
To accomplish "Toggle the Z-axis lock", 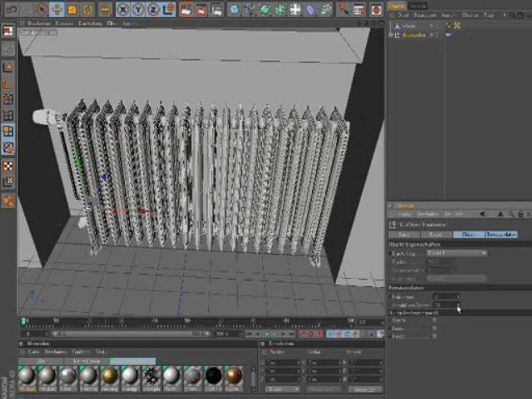I will click(x=152, y=9).
